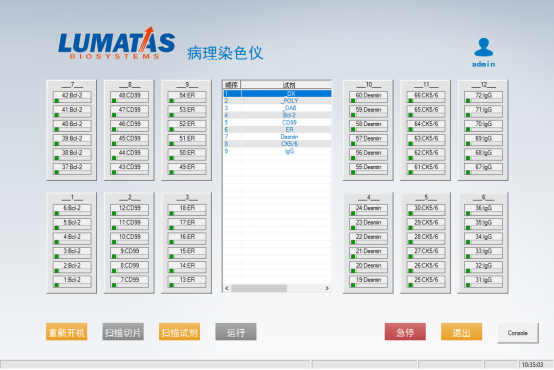Select slide slot 1:Bcl-2 in rack 1
This screenshot has width=554, height=370.
(x=72, y=281)
